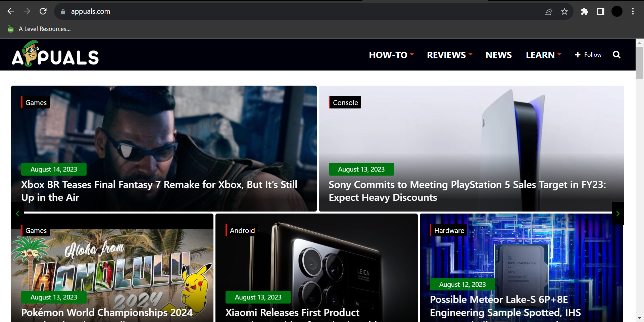Viewport: 644px width, 322px height.
Task: Open A Level Resources bookmark
Action: tap(39, 29)
